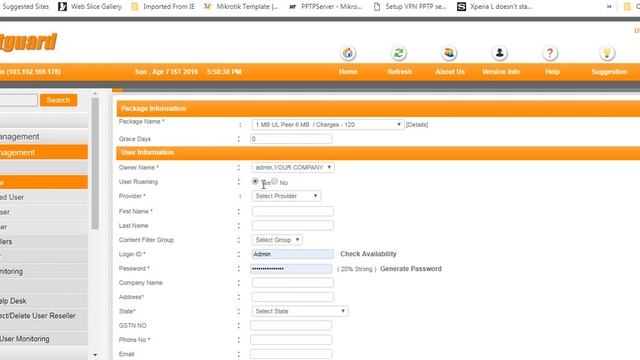Click the sidebar scroll up arrow
Viewport: 640px width, 360px height.
[x=95, y=93]
